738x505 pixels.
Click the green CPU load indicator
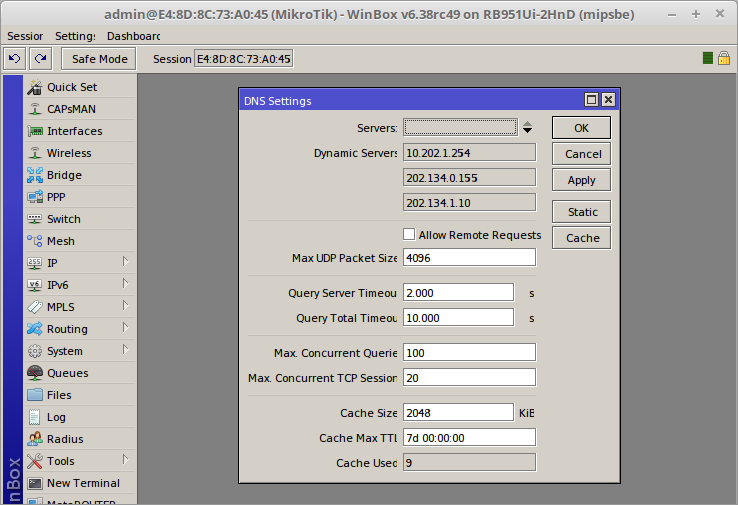[x=707, y=58]
